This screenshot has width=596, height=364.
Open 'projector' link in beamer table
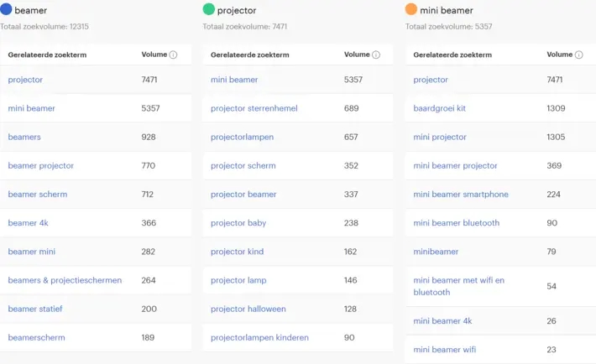click(25, 80)
